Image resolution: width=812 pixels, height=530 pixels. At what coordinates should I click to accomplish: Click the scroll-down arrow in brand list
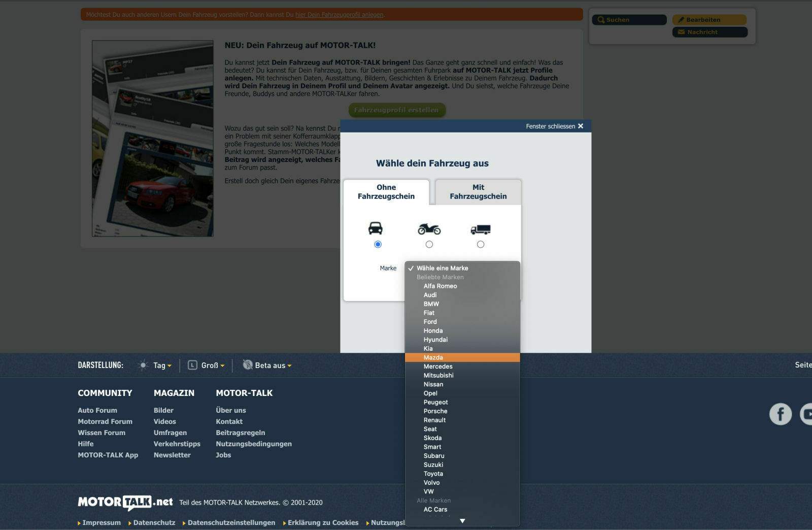(462, 521)
